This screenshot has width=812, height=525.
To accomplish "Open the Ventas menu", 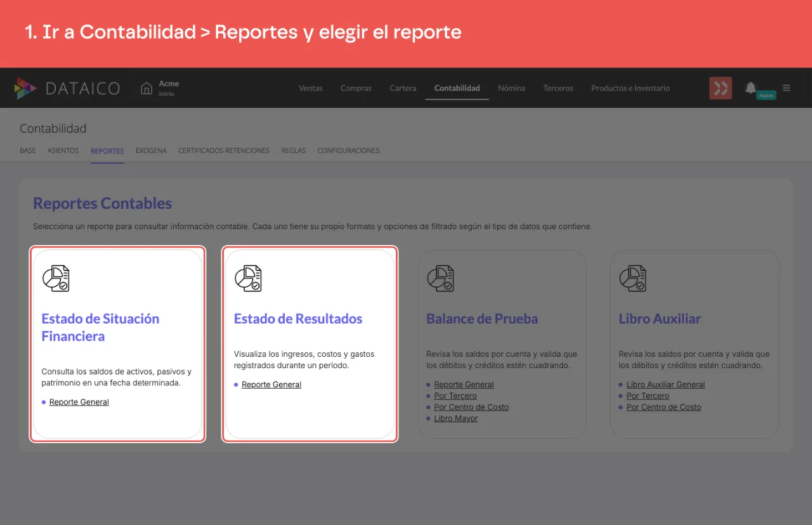I will coord(311,88).
